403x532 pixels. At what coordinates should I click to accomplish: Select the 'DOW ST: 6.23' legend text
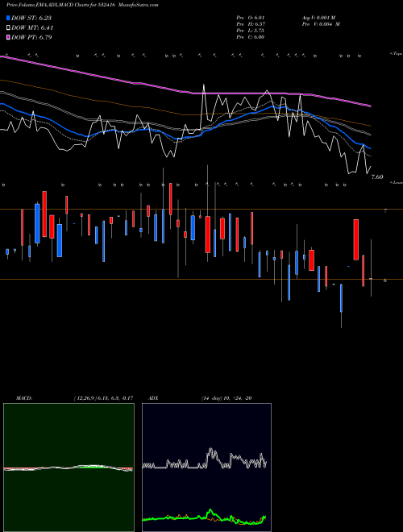[x=31, y=18]
